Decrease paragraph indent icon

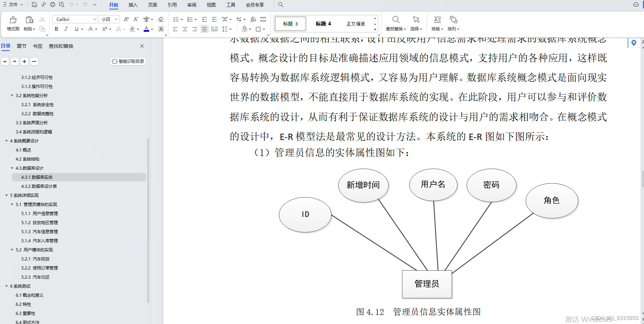point(204,19)
